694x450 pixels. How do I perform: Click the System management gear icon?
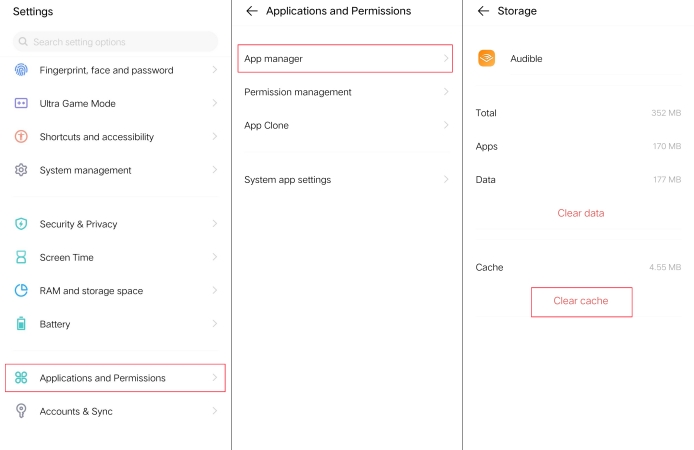coord(21,170)
